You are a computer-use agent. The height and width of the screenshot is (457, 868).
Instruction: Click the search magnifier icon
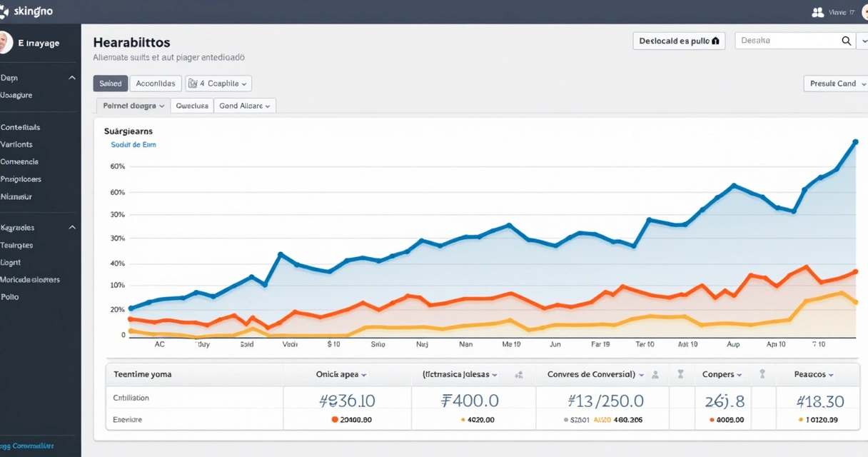(847, 41)
